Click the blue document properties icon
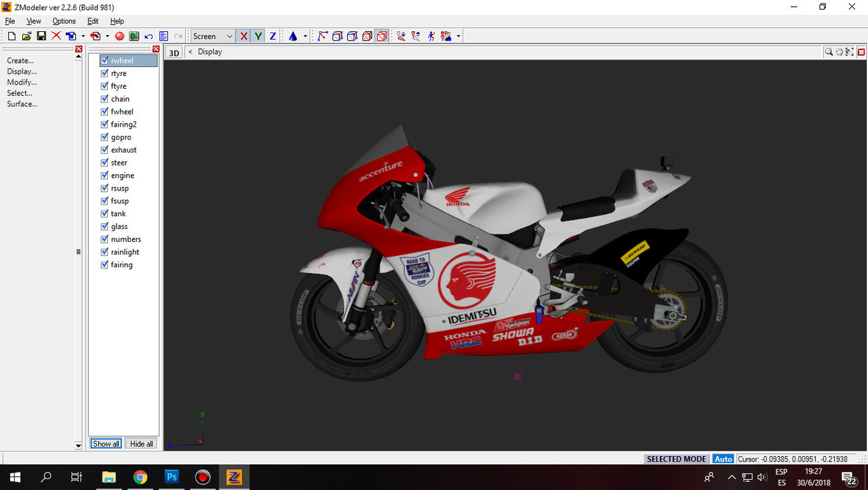This screenshot has width=868, height=490. tap(163, 36)
